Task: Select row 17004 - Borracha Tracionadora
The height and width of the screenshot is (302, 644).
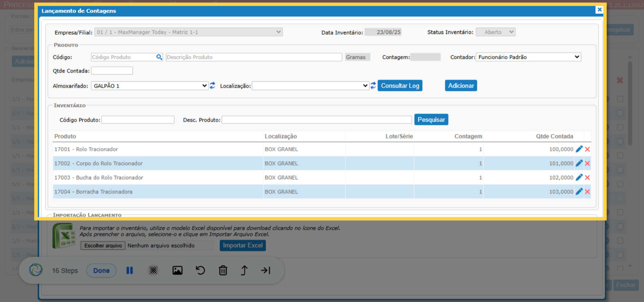Action: pyautogui.click(x=322, y=192)
